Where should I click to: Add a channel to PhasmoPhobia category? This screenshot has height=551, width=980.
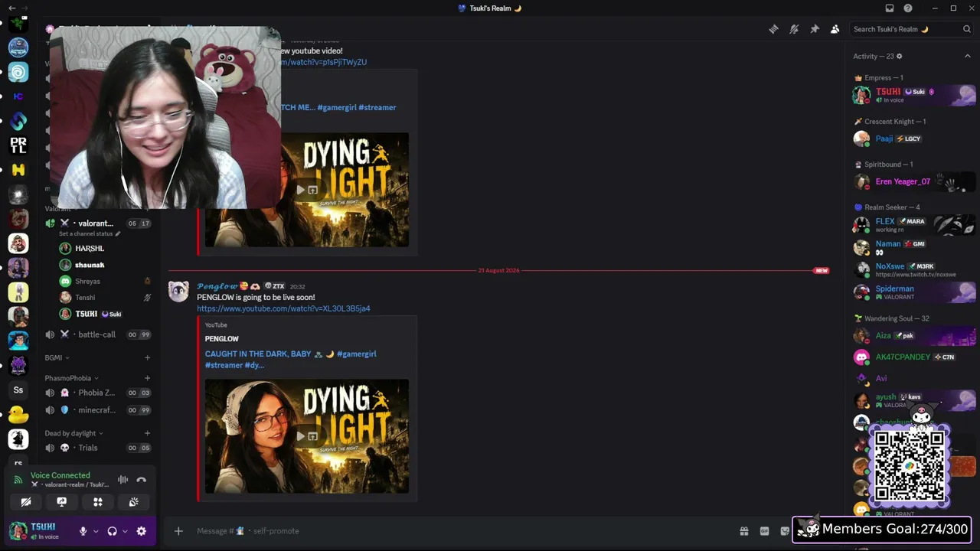coord(148,378)
